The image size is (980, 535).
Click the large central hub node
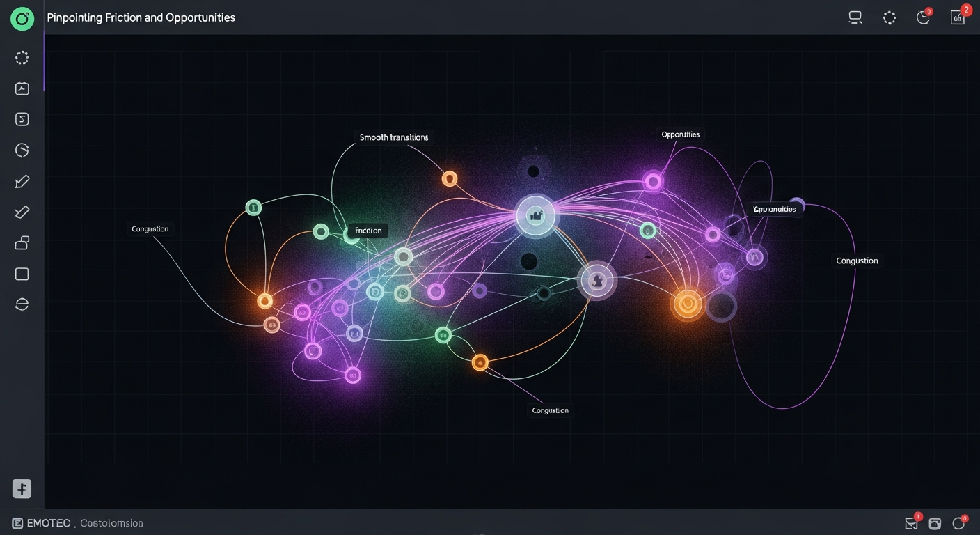click(x=536, y=216)
